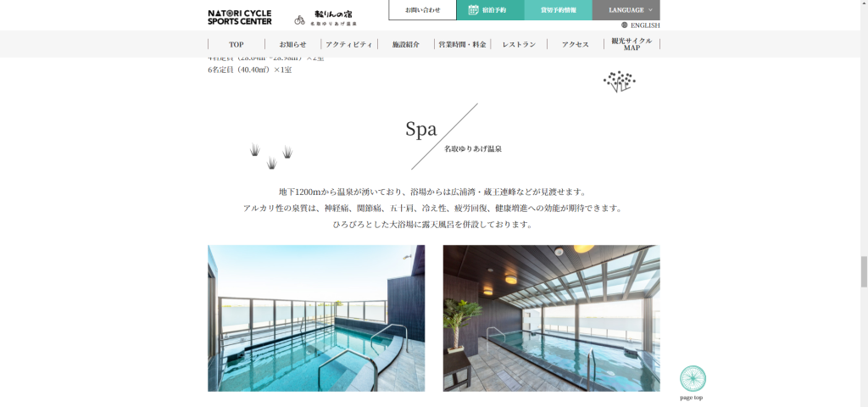Click the calendar icon in 宿泊予約 button

tap(473, 9)
